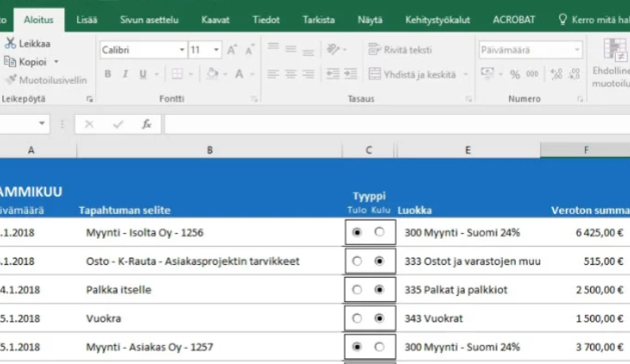Toggle bold formatting
The width and height of the screenshot is (630, 364).
(x=108, y=74)
